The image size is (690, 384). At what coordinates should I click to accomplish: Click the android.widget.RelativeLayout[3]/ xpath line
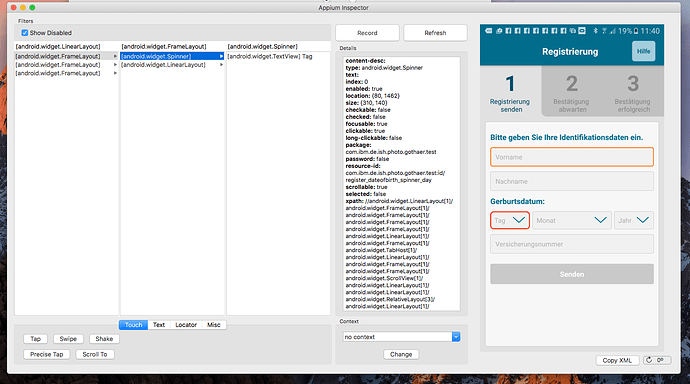[390, 300]
